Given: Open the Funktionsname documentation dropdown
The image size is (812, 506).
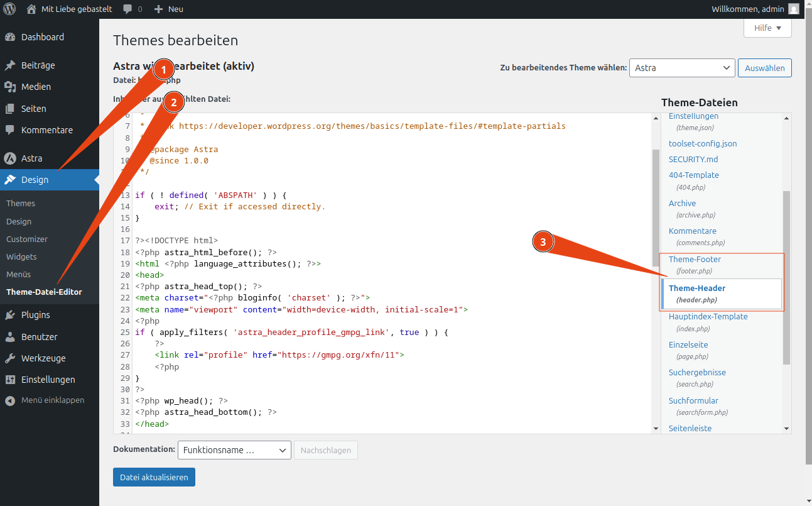Looking at the screenshot, I should [235, 450].
